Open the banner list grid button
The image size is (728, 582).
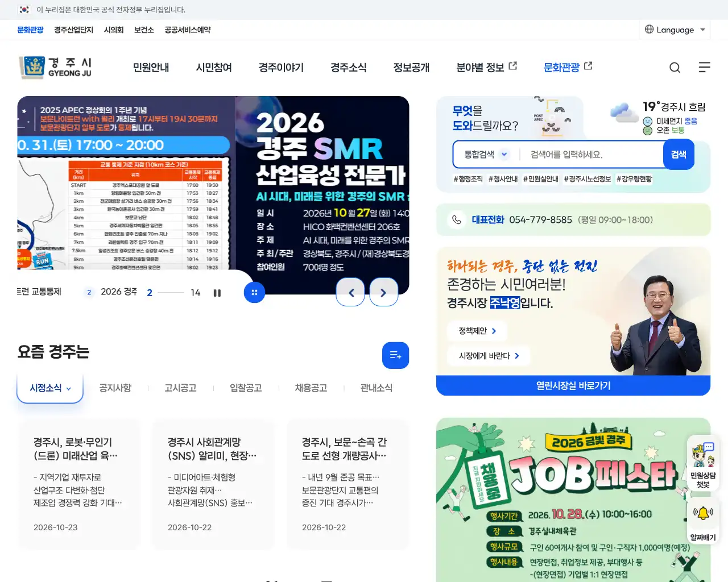pyautogui.click(x=254, y=293)
